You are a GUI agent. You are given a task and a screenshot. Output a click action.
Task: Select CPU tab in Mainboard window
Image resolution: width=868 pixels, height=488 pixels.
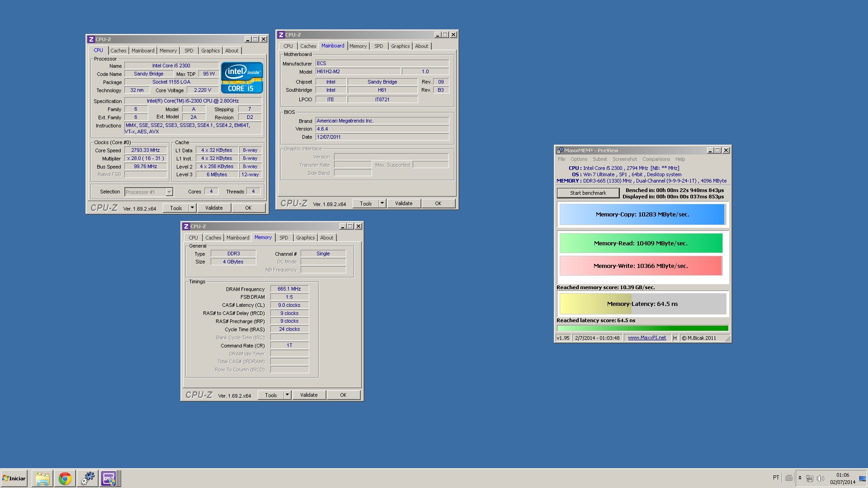coord(288,46)
